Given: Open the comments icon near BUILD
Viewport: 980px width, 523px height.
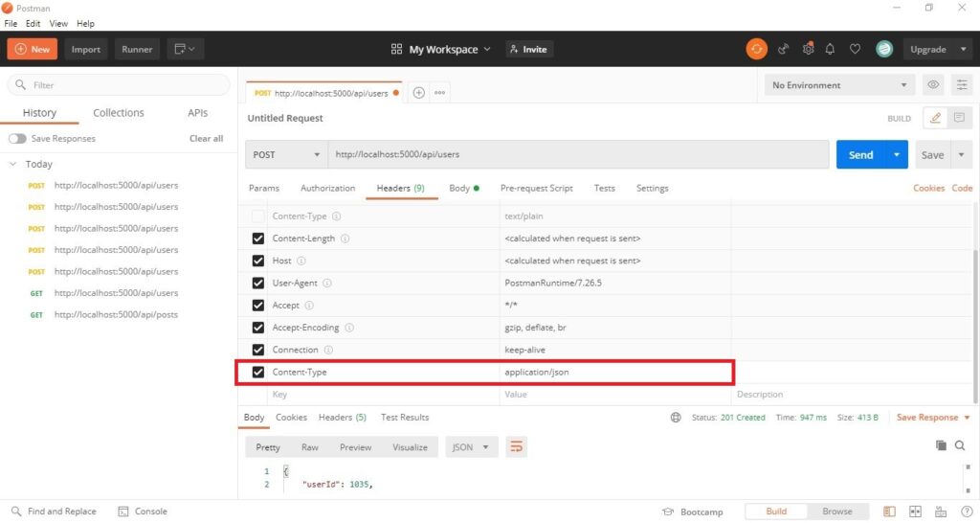Looking at the screenshot, I should (x=959, y=118).
